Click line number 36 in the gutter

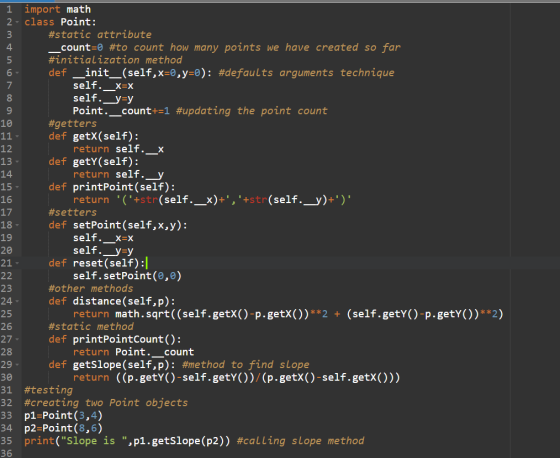[6, 453]
